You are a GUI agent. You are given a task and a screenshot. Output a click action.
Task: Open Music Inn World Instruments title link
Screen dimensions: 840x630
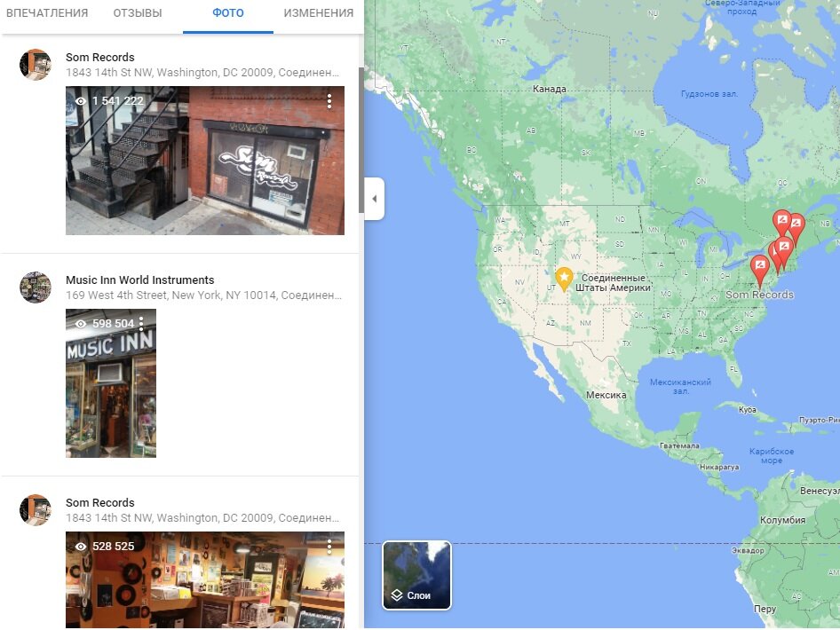(x=139, y=280)
